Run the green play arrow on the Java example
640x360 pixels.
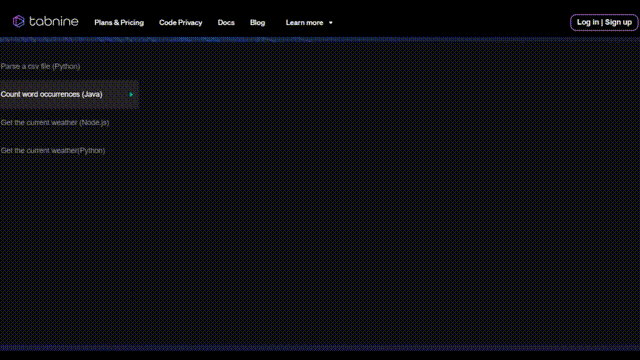131,94
